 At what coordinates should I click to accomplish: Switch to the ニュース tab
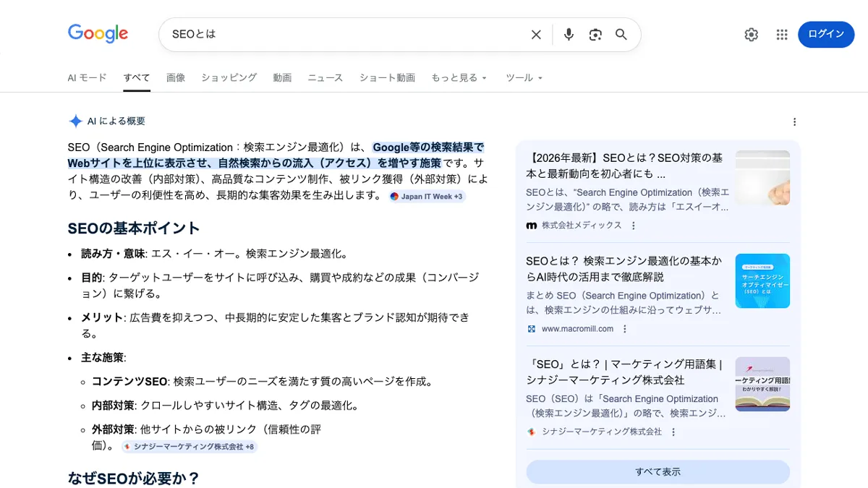[x=325, y=77]
